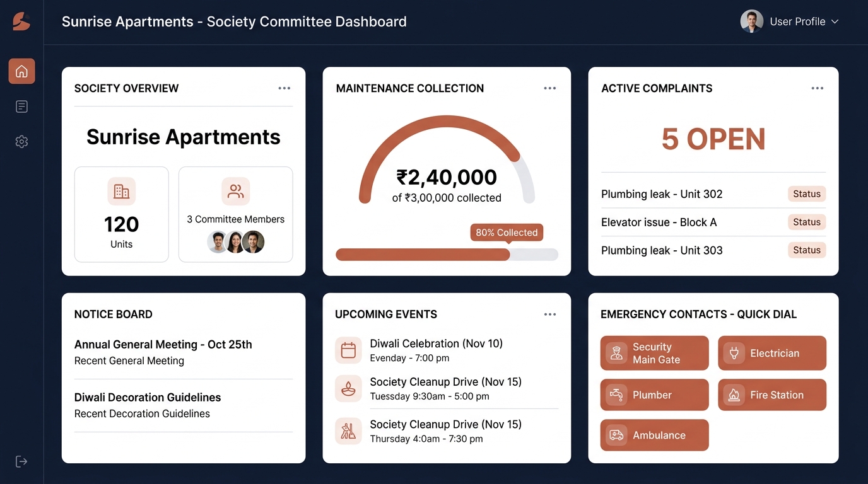
Task: Click the guard icon on Security Main Gate
Action: [616, 353]
